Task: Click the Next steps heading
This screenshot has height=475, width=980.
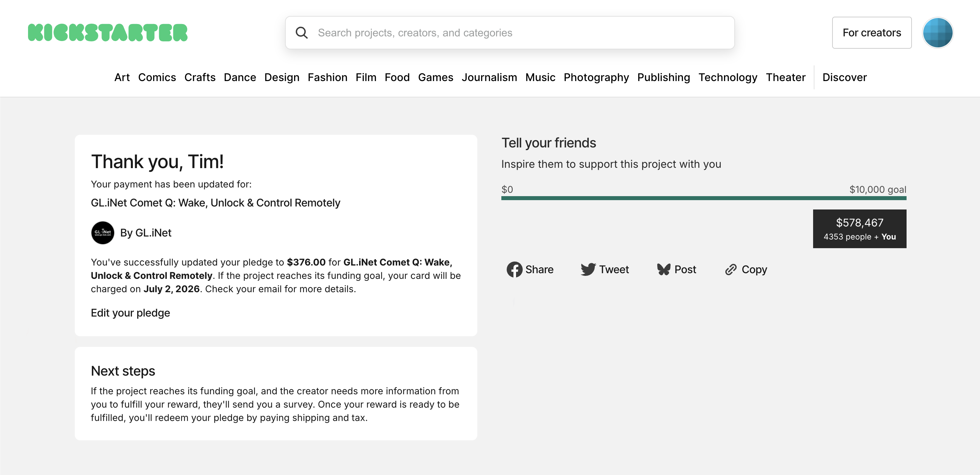Action: coord(123,371)
